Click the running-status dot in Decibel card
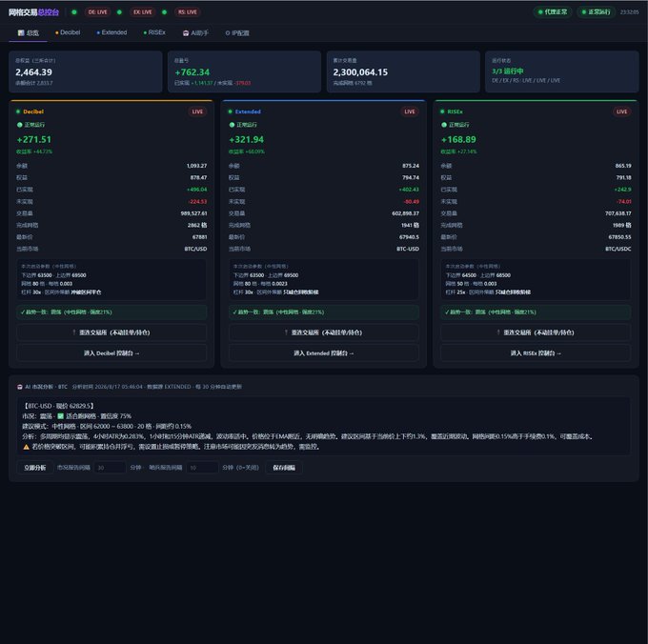Image resolution: width=648 pixels, height=644 pixels. pyautogui.click(x=19, y=125)
